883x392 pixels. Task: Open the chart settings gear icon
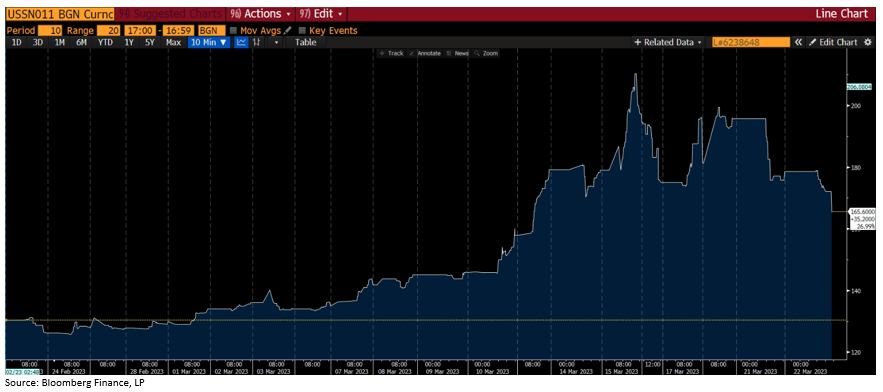tap(868, 42)
